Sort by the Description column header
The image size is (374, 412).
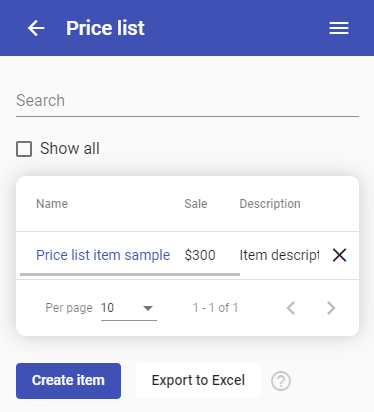pos(270,204)
